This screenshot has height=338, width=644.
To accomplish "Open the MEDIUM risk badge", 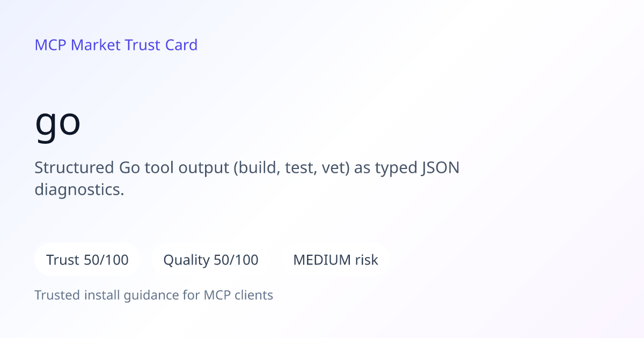I will pyautogui.click(x=335, y=260).
